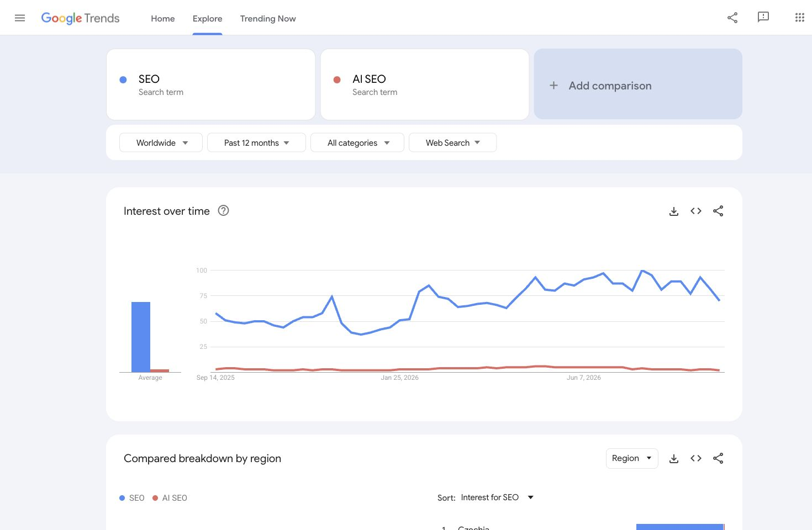Add a comparison term
The width and height of the screenshot is (812, 530).
pos(638,84)
